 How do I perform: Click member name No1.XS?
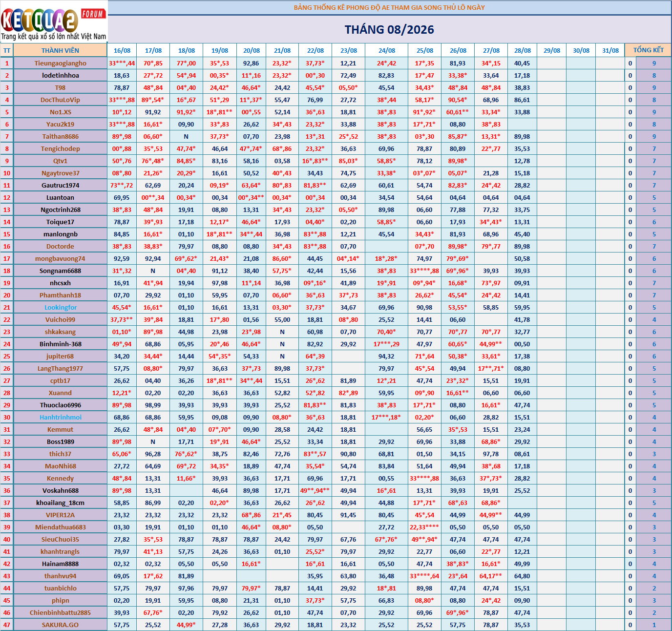[x=60, y=112]
